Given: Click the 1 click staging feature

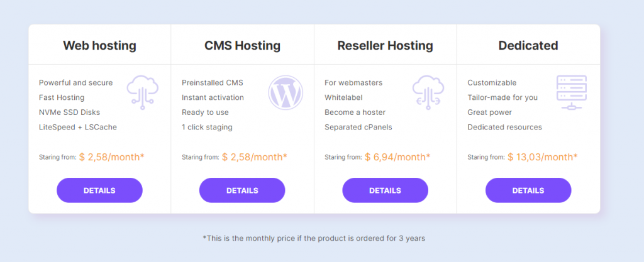Looking at the screenshot, I should coord(207,127).
